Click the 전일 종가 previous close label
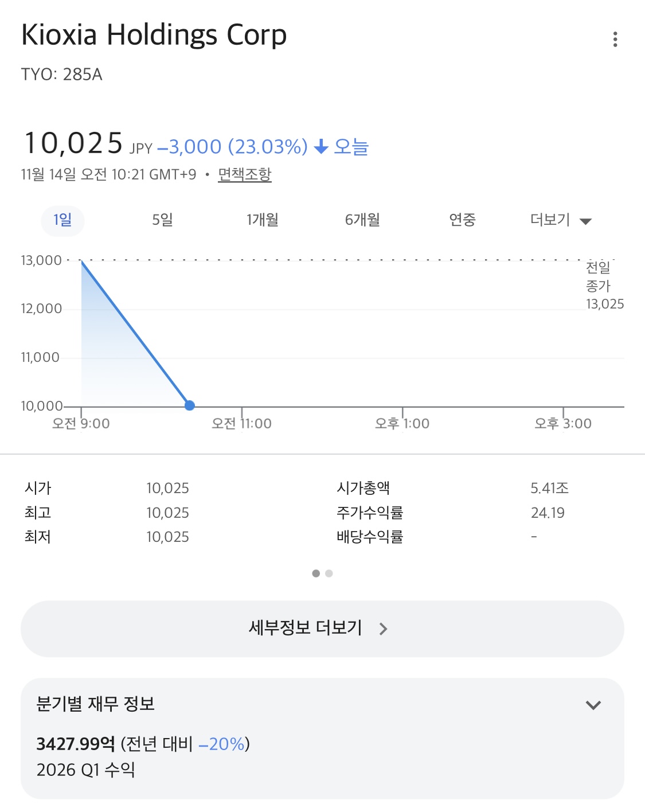 599,276
